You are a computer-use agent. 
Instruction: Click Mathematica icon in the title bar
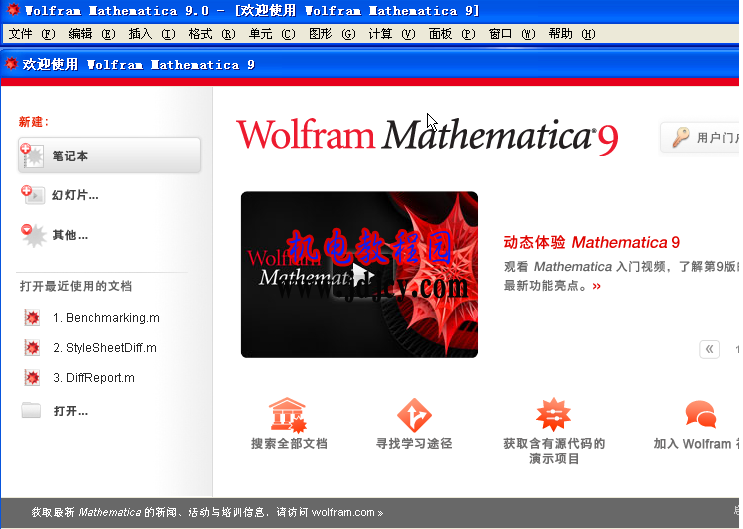13,9
